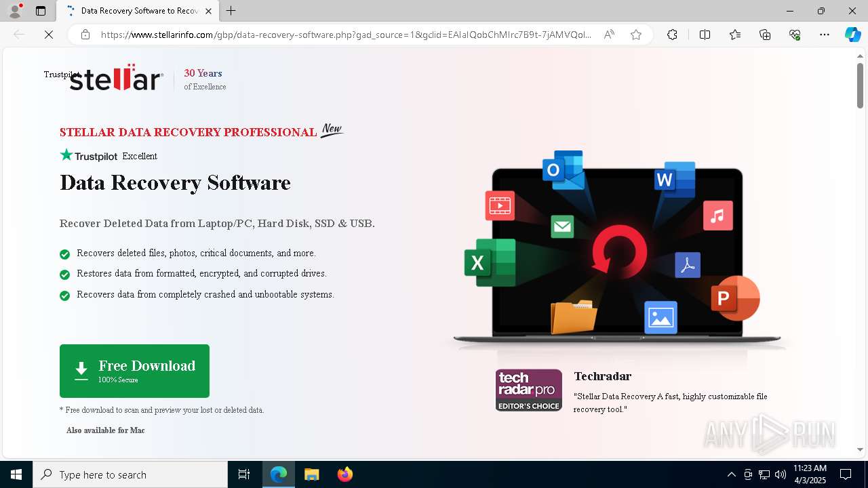Screen dimensions: 868x488
Task: Enable Split screen view
Action: click(705, 35)
